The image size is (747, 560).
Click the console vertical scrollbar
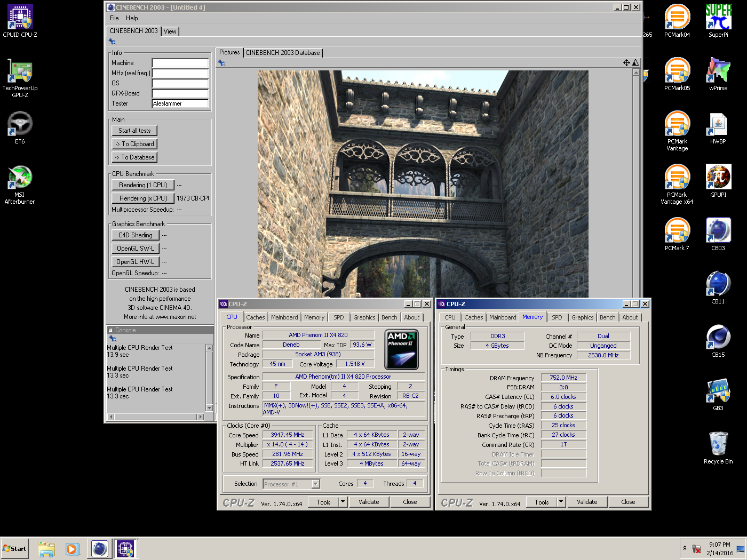(x=209, y=378)
